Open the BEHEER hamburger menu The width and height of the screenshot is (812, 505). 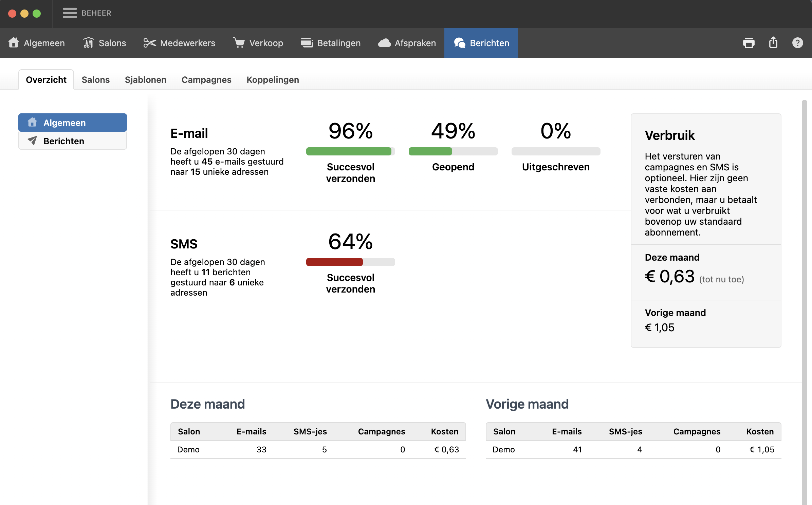click(x=70, y=13)
